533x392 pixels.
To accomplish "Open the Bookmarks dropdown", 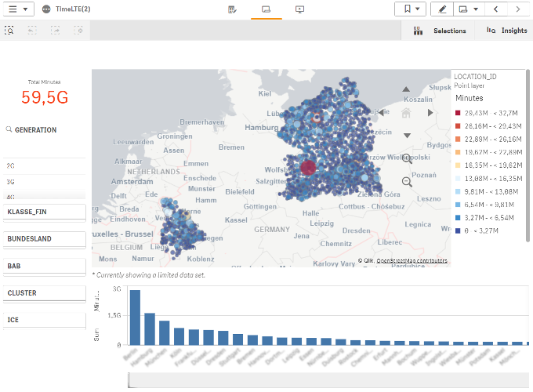I will pyautogui.click(x=411, y=9).
